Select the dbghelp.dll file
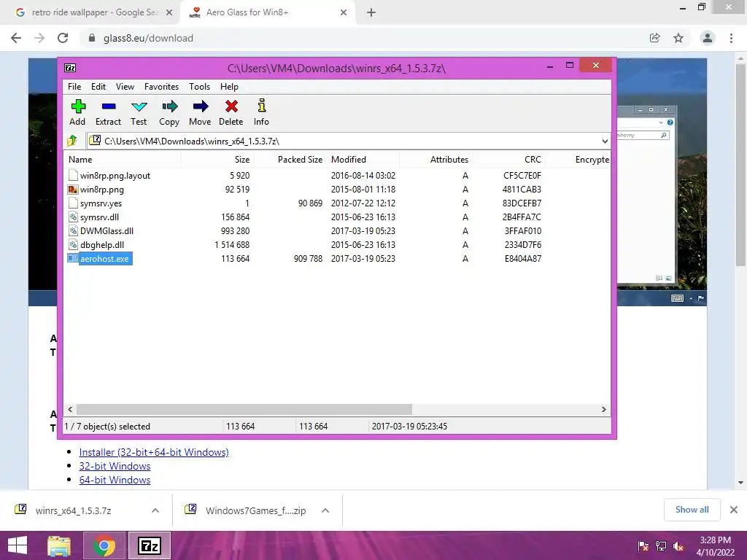747x560 pixels. [102, 245]
